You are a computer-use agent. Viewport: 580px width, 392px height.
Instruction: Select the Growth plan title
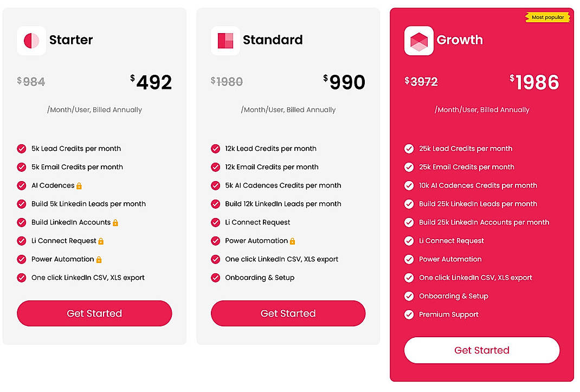460,40
